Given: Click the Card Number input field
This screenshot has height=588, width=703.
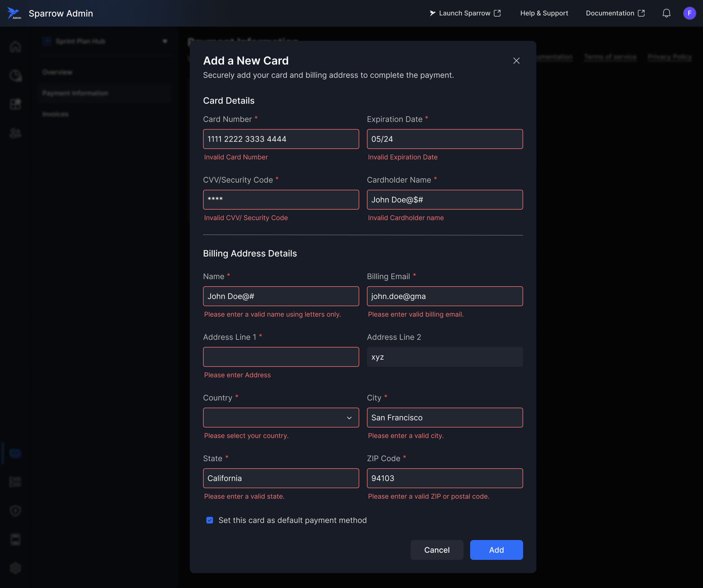Looking at the screenshot, I should (280, 139).
